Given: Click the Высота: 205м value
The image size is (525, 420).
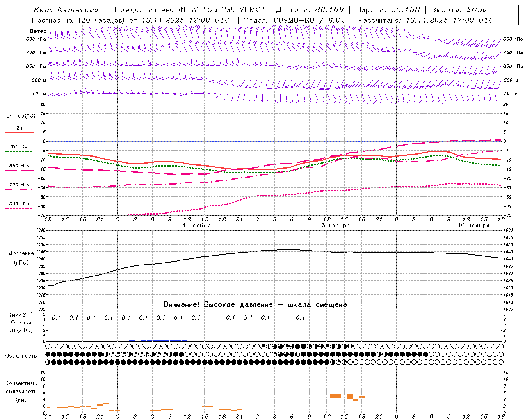Looking at the screenshot, I should (459, 10).
